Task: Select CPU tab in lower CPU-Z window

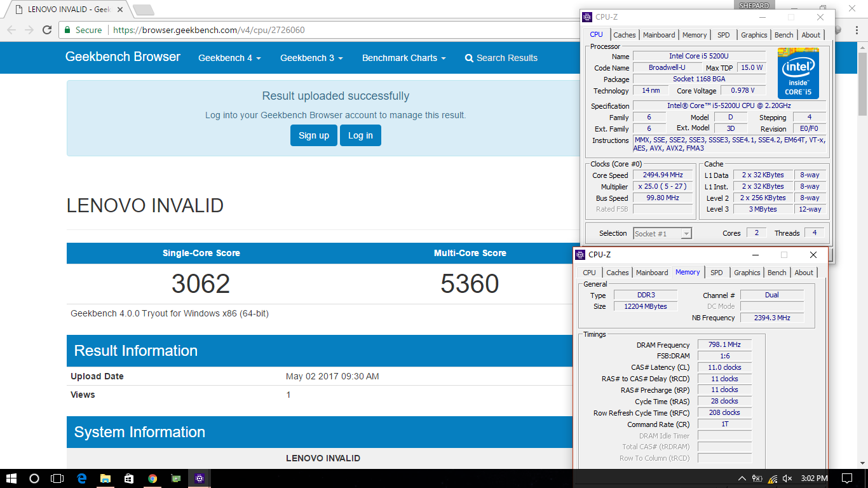Action: click(x=590, y=273)
